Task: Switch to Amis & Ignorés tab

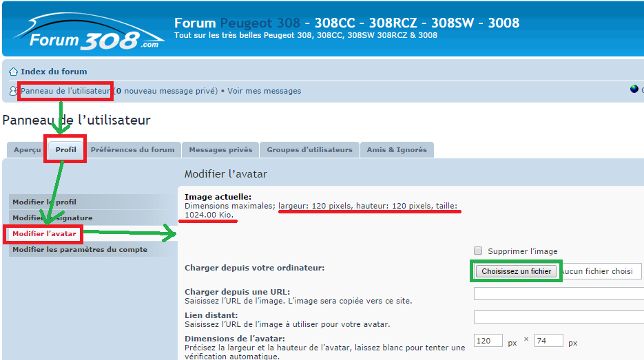Action: tap(397, 150)
